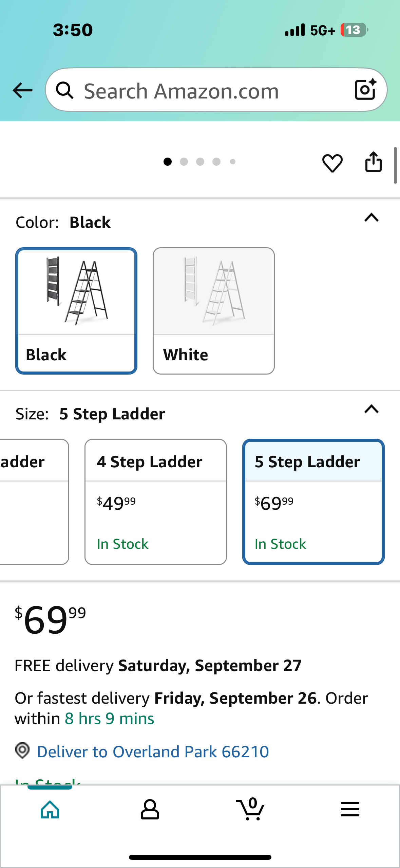Collapse the Color section chevron
Screen dimensions: 400x868
371,218
